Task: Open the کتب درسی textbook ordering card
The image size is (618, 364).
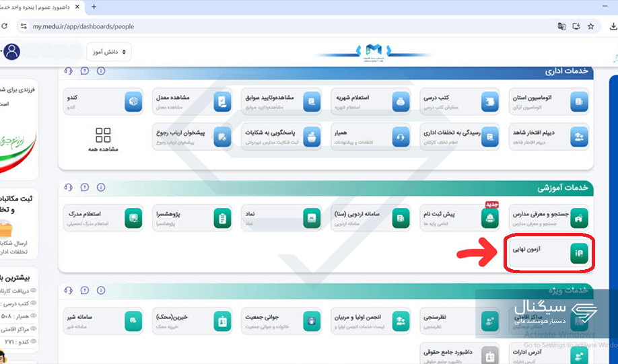Action: click(460, 102)
